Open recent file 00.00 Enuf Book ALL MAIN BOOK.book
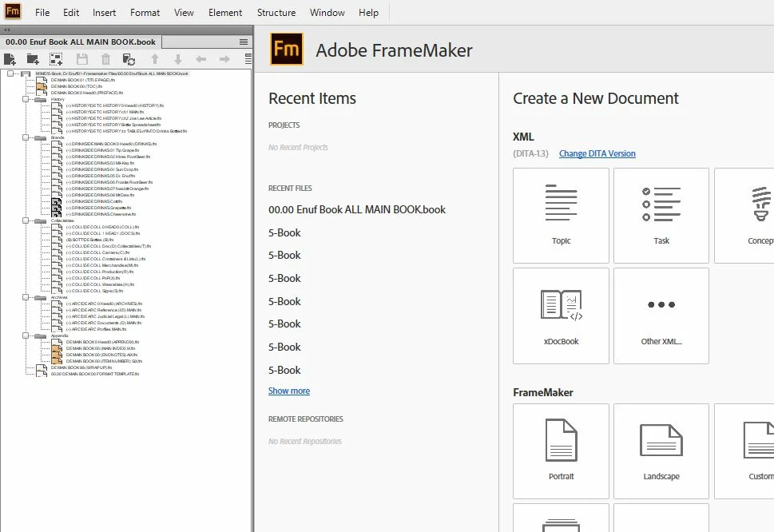Viewport: 774px width, 532px height. [x=357, y=210]
